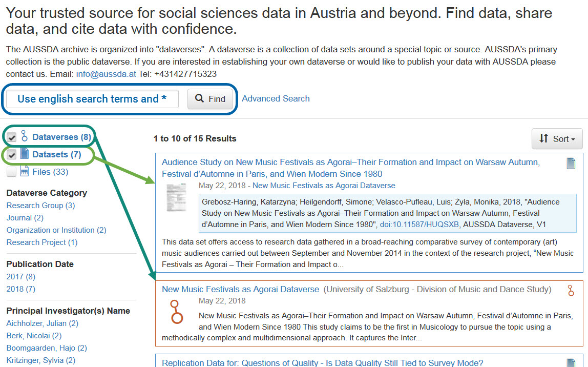Click the Dataverses filter icon

tap(25, 136)
